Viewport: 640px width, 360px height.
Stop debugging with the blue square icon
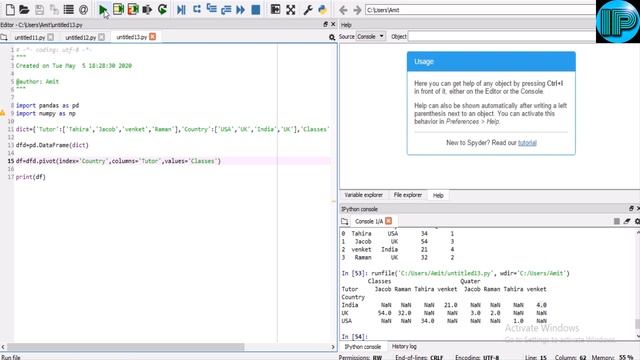[256, 9]
